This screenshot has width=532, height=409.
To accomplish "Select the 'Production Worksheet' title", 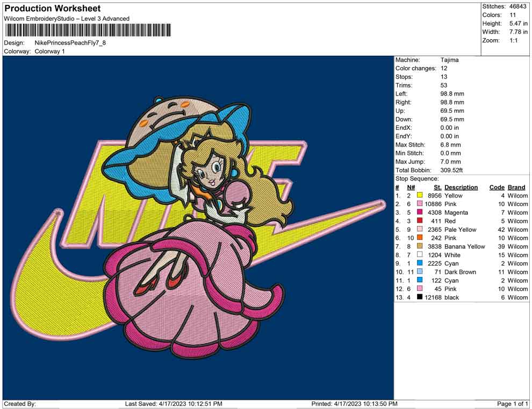I will pos(52,9).
